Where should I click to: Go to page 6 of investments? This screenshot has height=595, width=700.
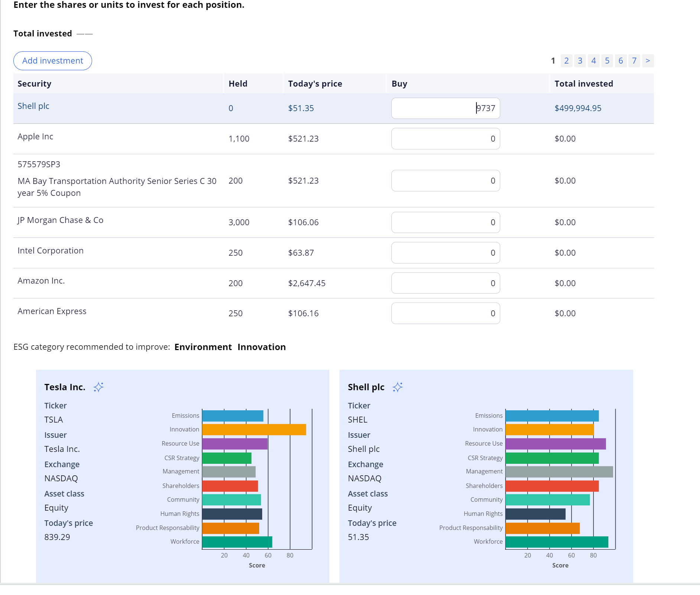(621, 61)
